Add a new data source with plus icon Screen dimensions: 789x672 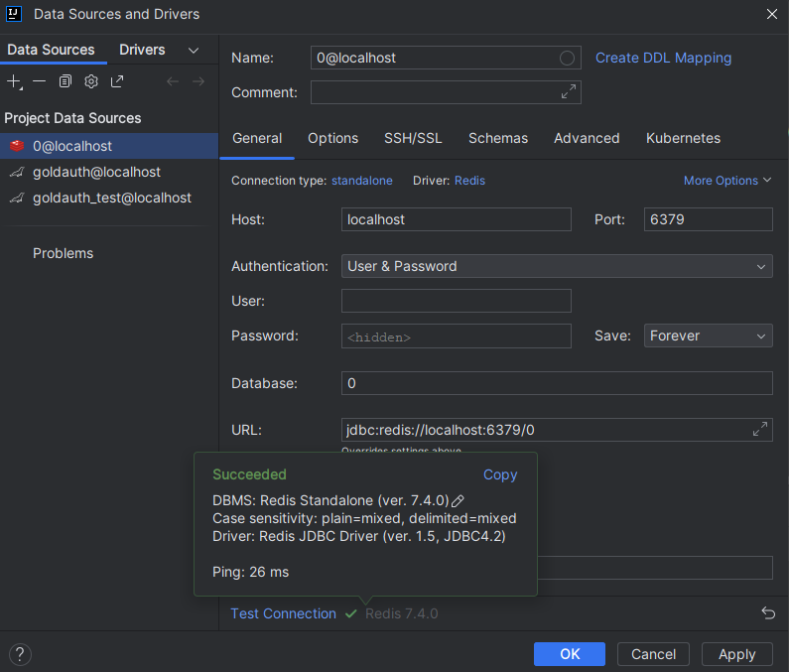tap(14, 81)
